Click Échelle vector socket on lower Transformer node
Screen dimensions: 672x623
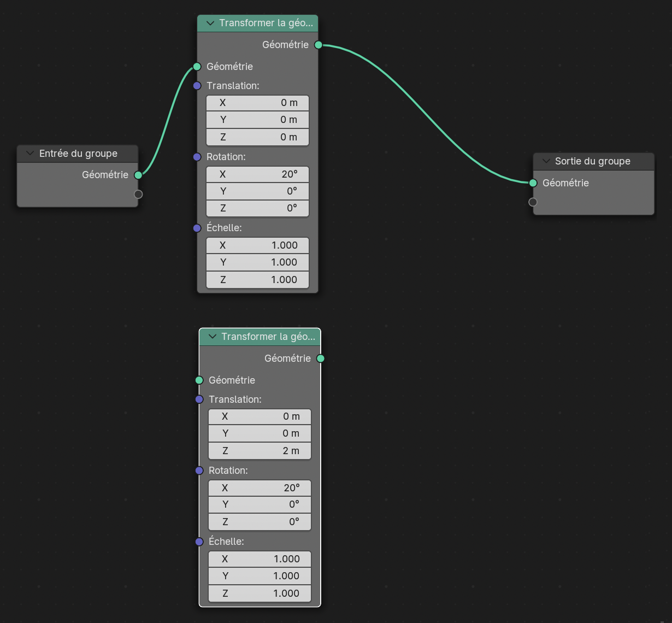(199, 542)
